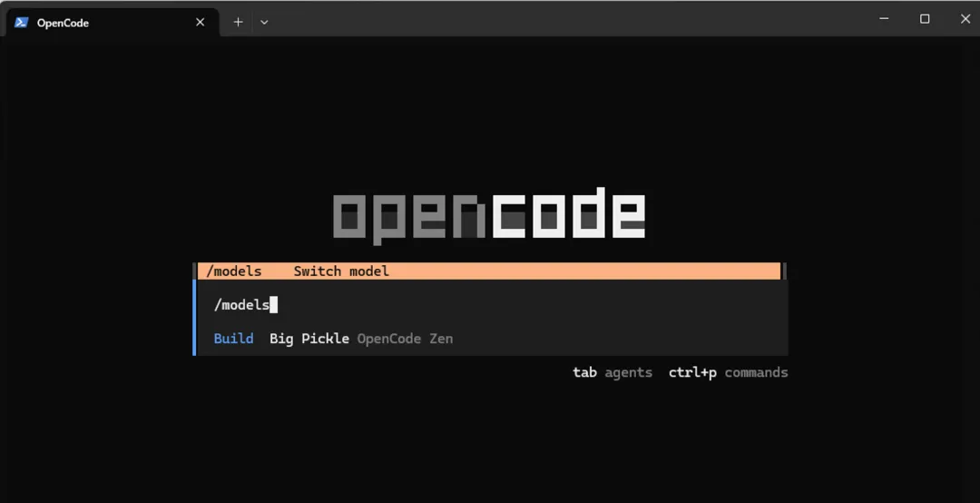Minimize the terminal window
The height and width of the screenshot is (503, 980).
(x=885, y=19)
